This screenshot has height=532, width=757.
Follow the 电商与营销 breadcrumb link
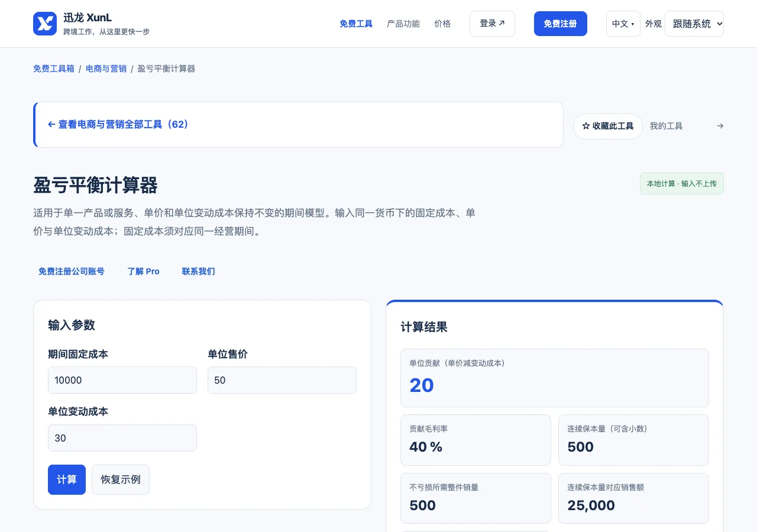pos(106,69)
